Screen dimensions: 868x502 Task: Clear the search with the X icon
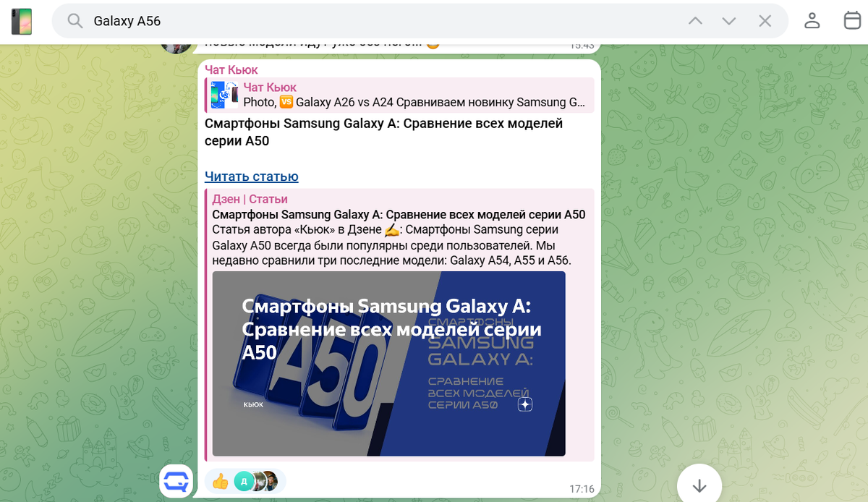tap(765, 21)
